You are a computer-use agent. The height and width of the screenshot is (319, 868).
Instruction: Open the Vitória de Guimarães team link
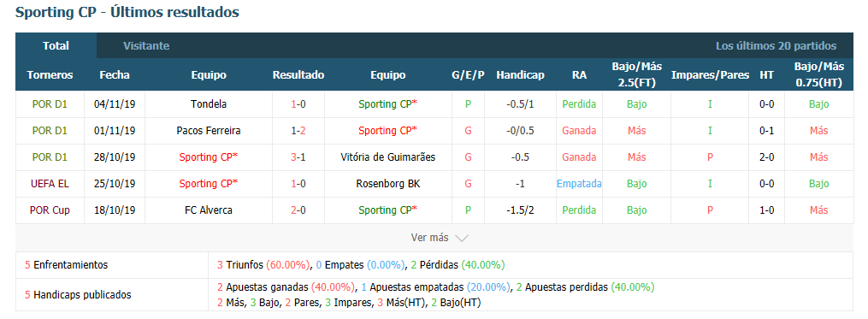387,157
